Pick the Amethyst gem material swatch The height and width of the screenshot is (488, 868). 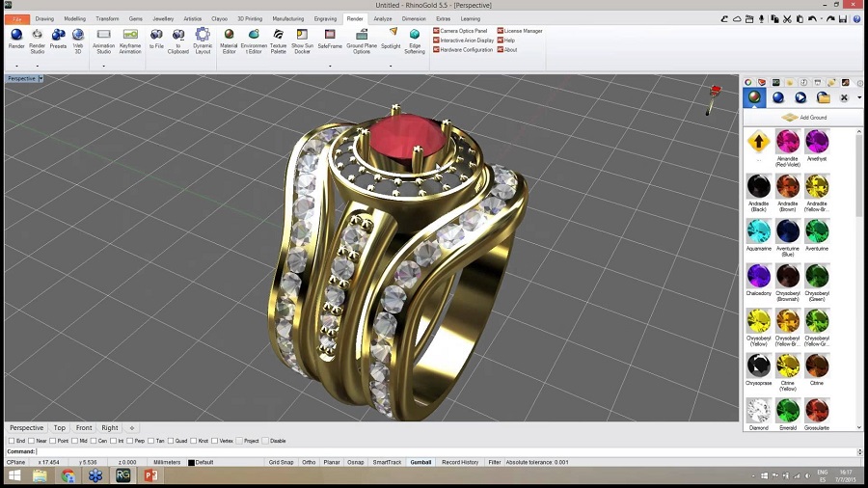[x=817, y=142]
